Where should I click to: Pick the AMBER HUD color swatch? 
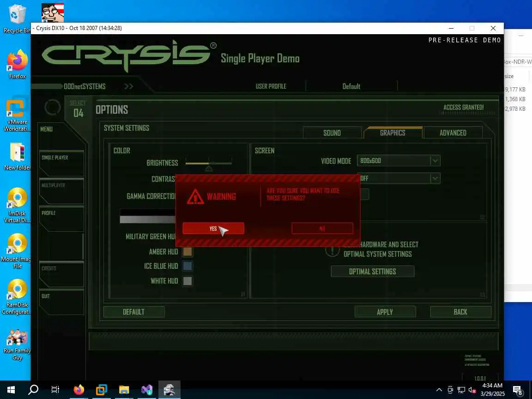click(x=187, y=252)
